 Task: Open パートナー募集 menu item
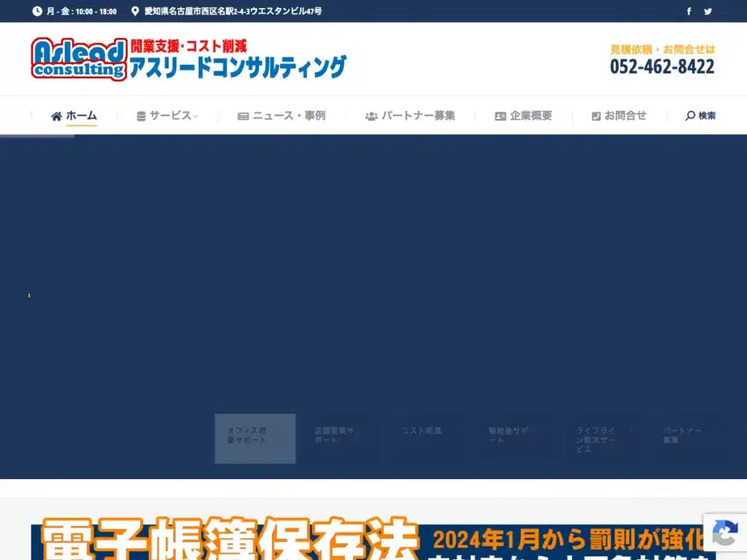(x=410, y=116)
